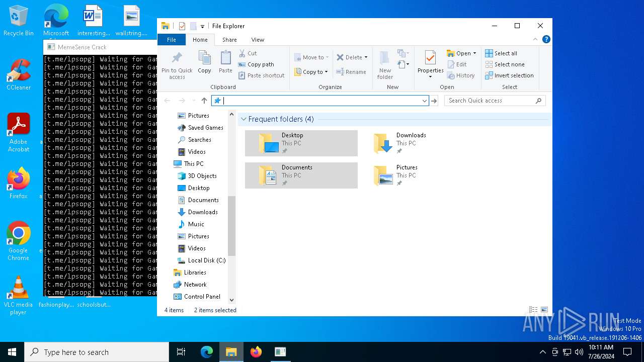Click Quick Access Toolbar Properties checkmark icon

pyautogui.click(x=182, y=26)
